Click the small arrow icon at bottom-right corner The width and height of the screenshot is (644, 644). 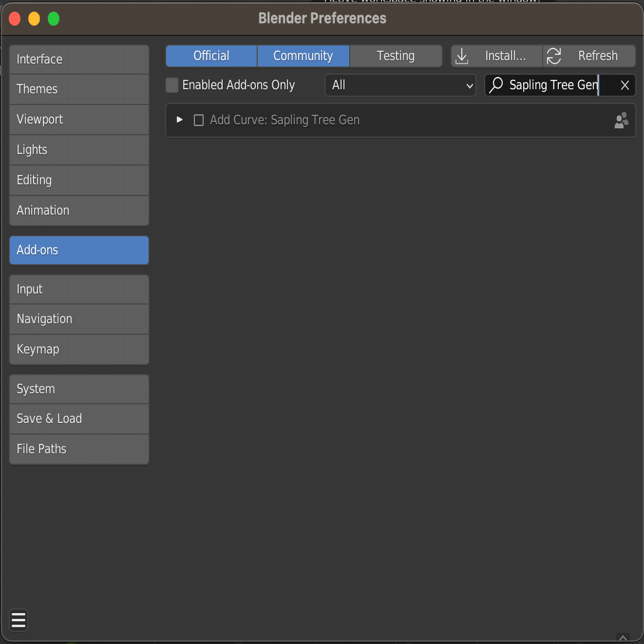(623, 638)
